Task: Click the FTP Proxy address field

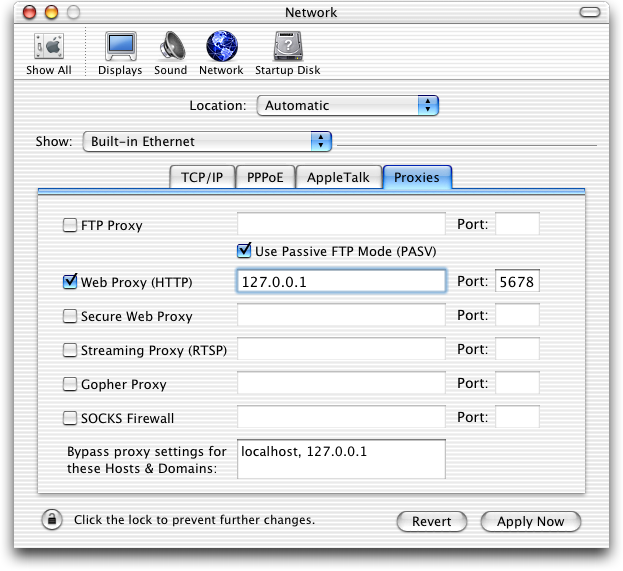Action: click(x=341, y=224)
